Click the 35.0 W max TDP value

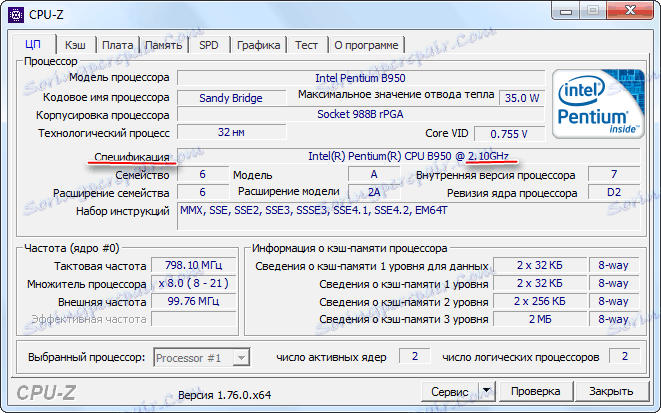coord(522,98)
